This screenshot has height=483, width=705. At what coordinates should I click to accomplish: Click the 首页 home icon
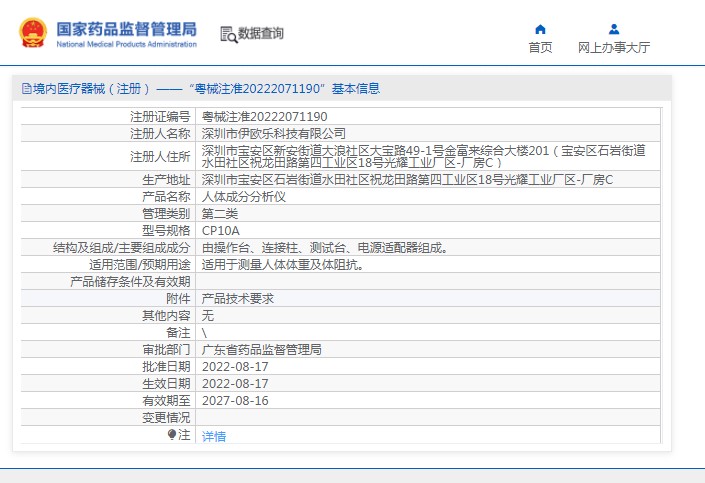coord(540,30)
